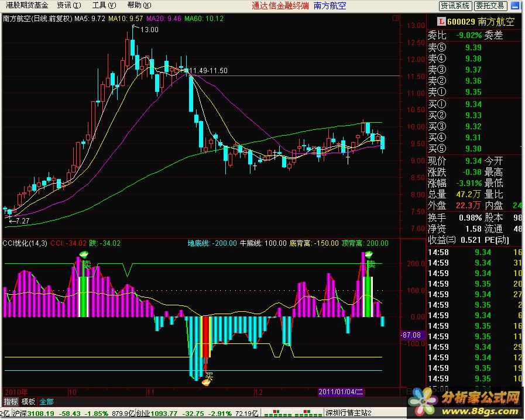Click the 买① price 9.34
This screenshot has height=420, width=525.
[x=473, y=104]
